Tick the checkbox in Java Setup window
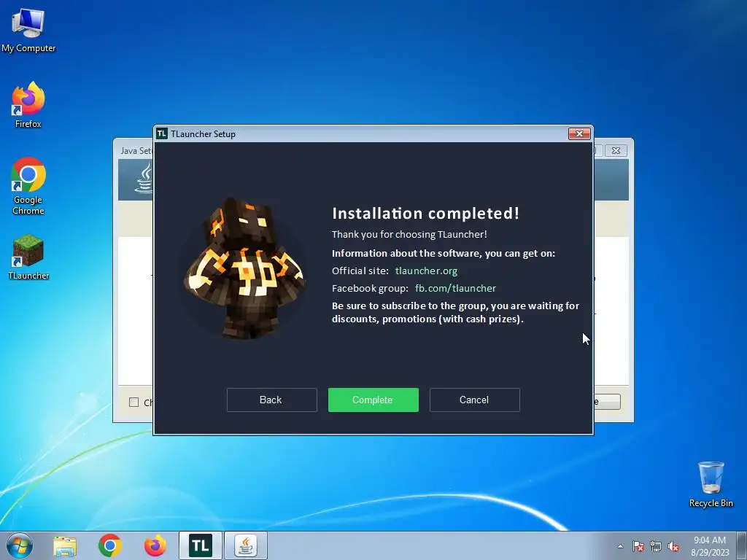747x560 pixels. [134, 402]
